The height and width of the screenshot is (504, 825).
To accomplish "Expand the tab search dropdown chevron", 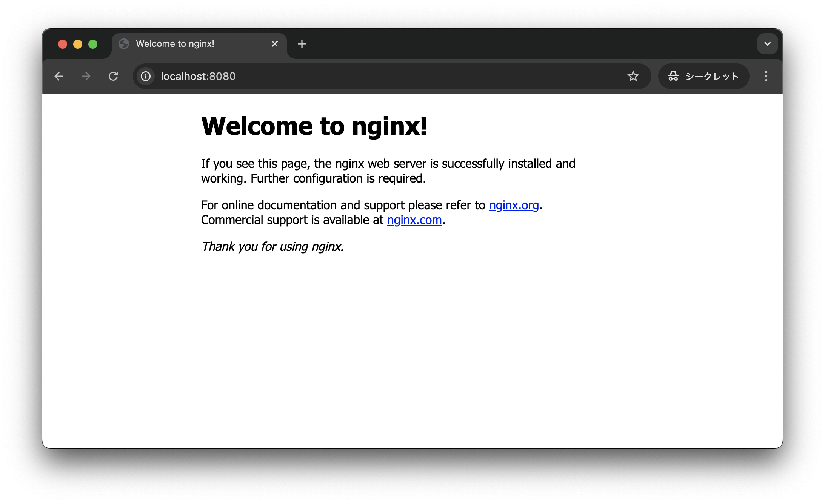I will coord(767,44).
